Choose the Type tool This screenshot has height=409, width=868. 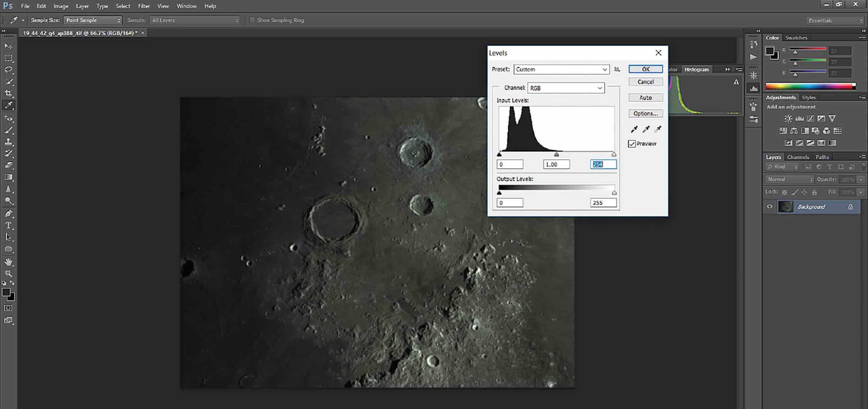pyautogui.click(x=9, y=225)
